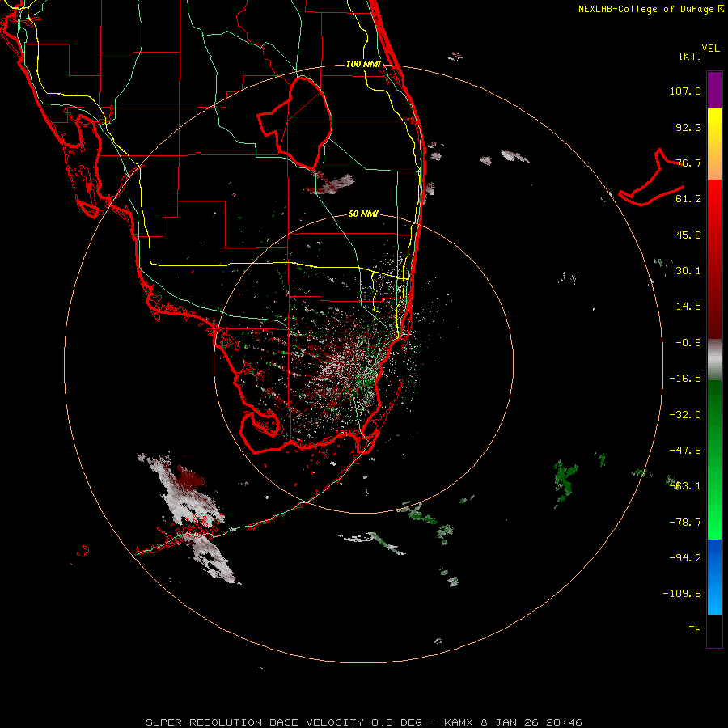Click the Super-Resolution Base Velocity caption
Screen dimensions: 728x728
click(x=363, y=722)
